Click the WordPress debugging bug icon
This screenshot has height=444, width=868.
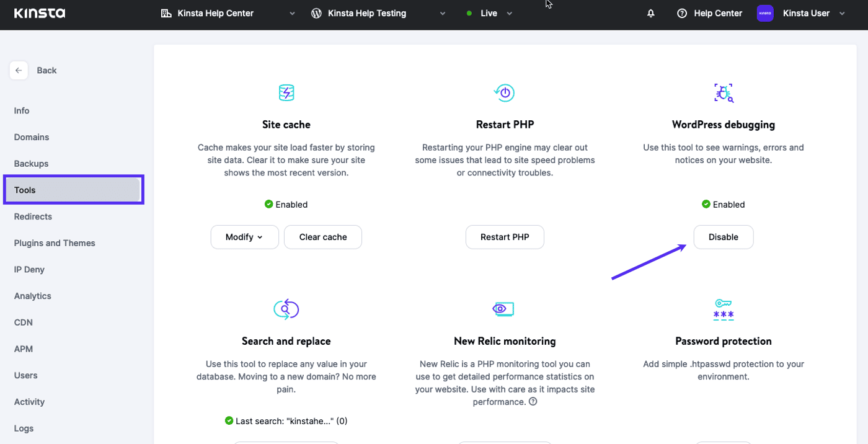click(723, 93)
